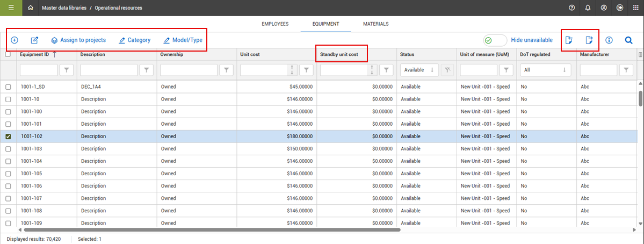
Task: Open the DoT regulated filter dropdown
Action: (546, 70)
